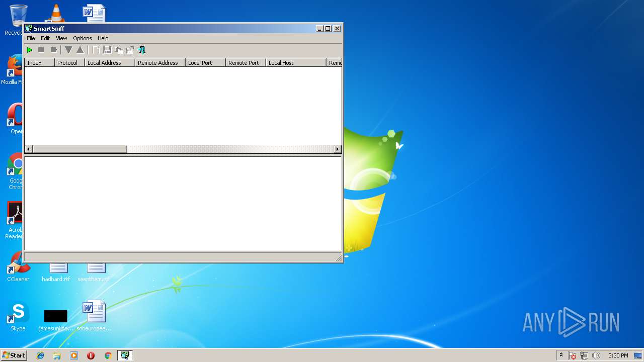Viewport: 644px width, 362px height.
Task: Open Windows Media Player from taskbar
Action: (74, 355)
